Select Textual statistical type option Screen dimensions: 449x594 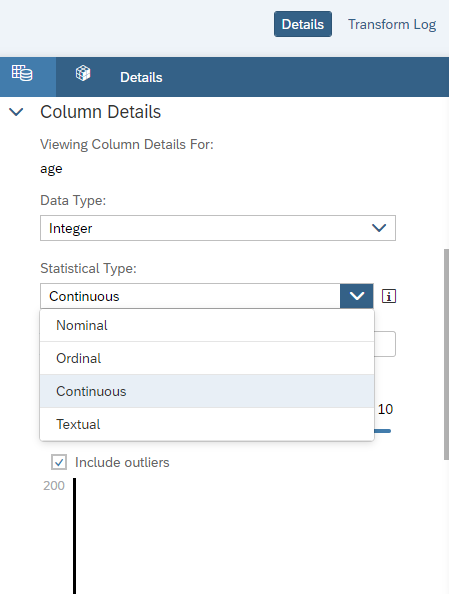tap(207, 424)
